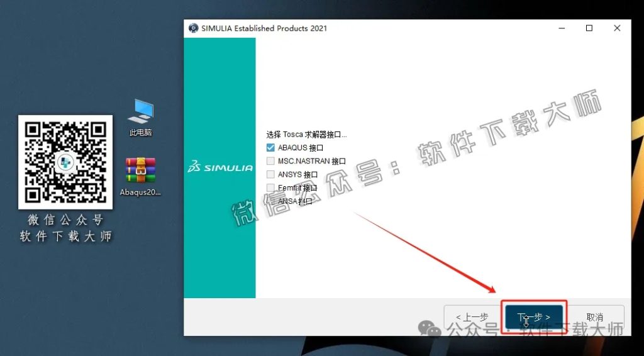Go back with the 上一步 button
644x356 pixels.
[472, 317]
